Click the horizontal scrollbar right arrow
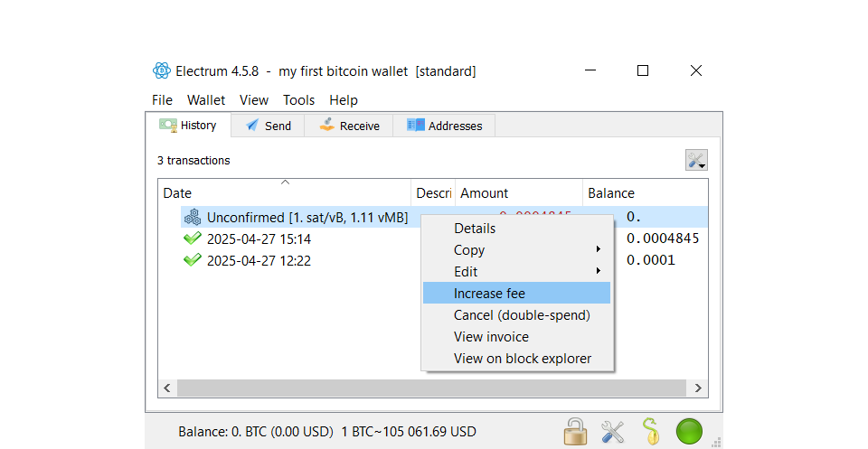The height and width of the screenshot is (449, 868). (x=698, y=388)
